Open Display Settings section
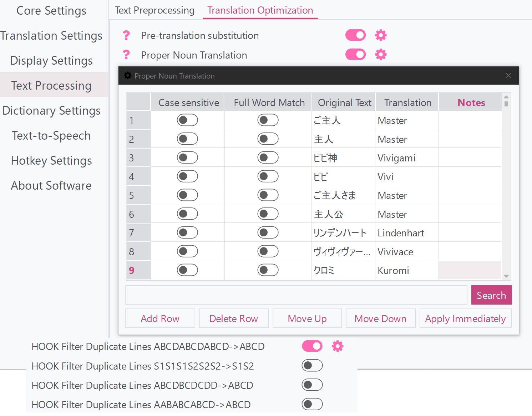This screenshot has width=532, height=416. click(51, 61)
